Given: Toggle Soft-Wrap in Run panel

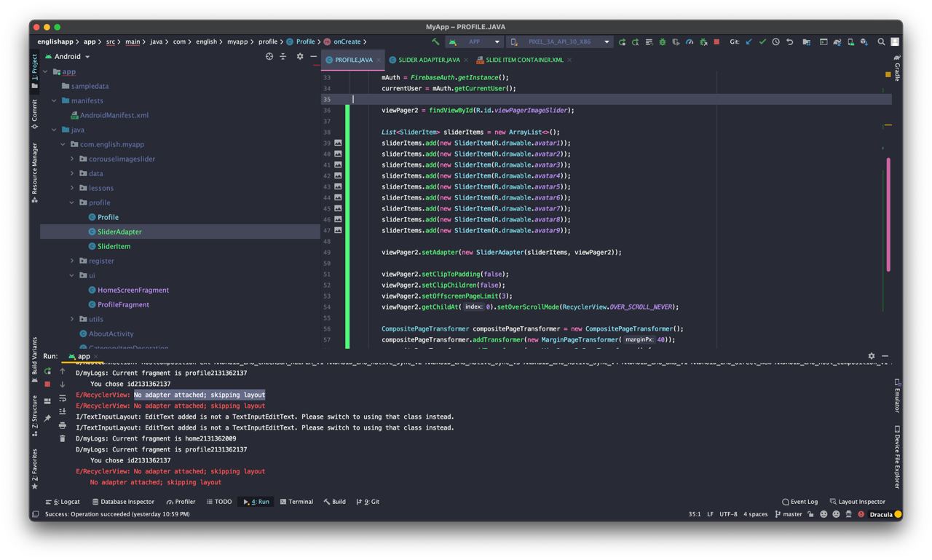Looking at the screenshot, I should (x=63, y=398).
